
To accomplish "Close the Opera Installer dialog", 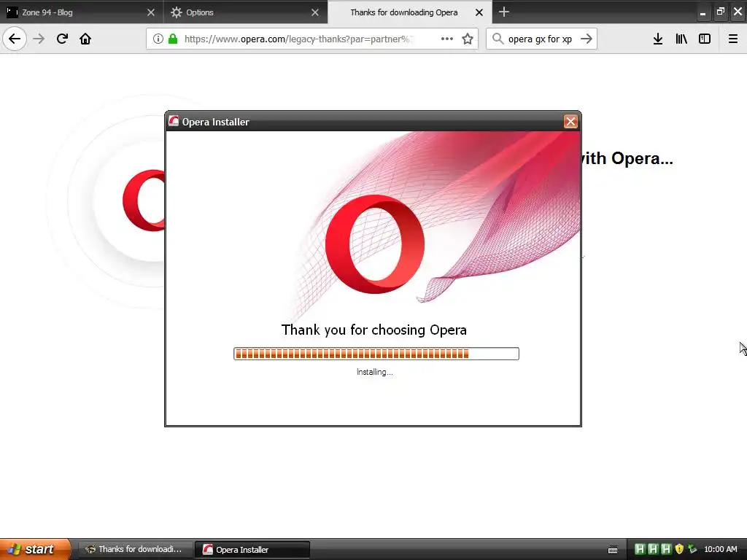I will coord(570,122).
